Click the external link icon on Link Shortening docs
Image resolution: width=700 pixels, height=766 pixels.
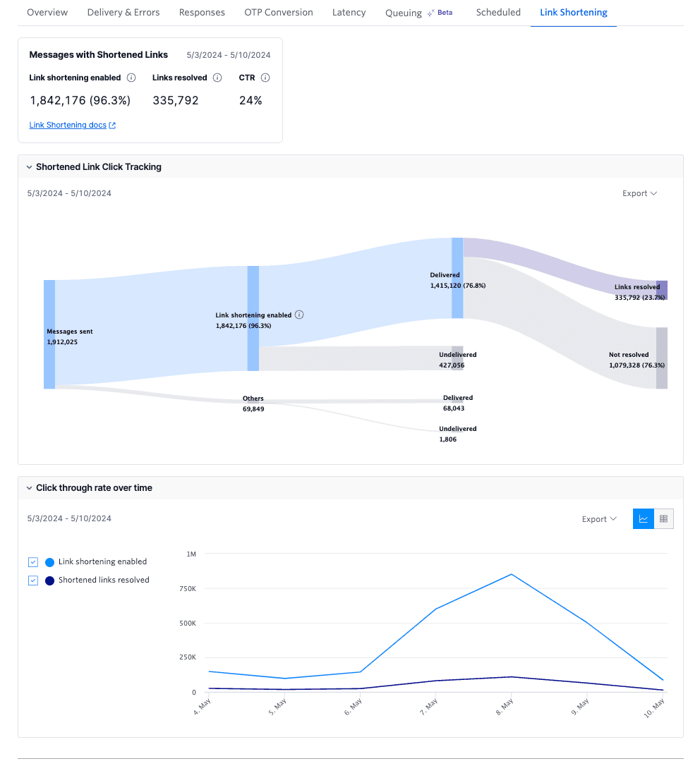[113, 125]
